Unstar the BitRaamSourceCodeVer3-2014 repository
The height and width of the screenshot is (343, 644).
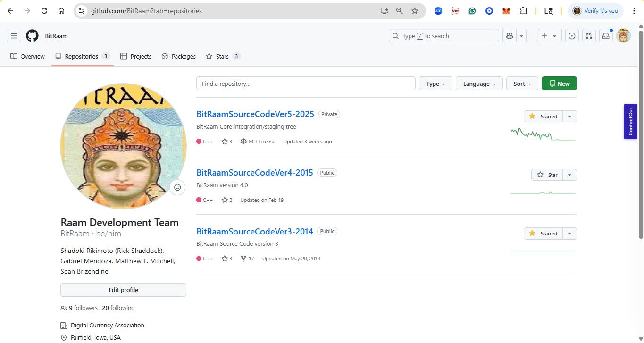tap(543, 234)
